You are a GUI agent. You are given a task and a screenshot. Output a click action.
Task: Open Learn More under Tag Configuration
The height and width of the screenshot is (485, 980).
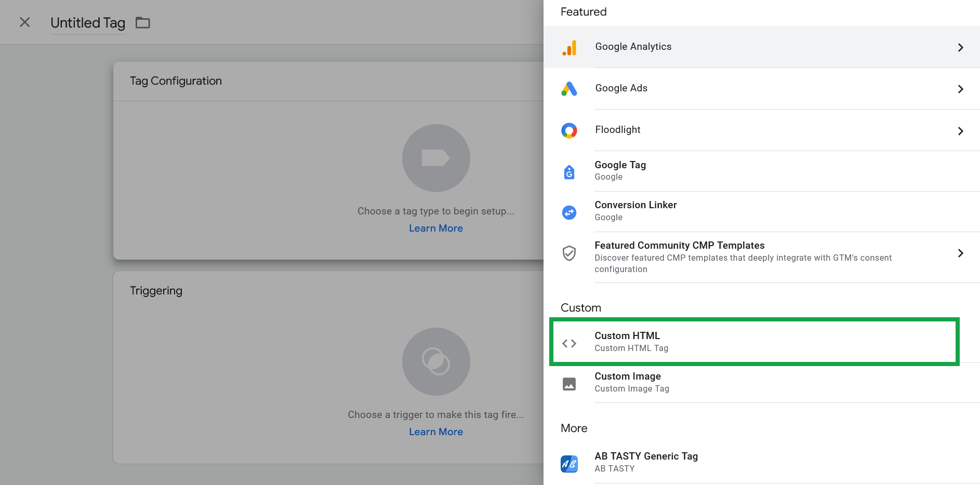pyautogui.click(x=436, y=228)
